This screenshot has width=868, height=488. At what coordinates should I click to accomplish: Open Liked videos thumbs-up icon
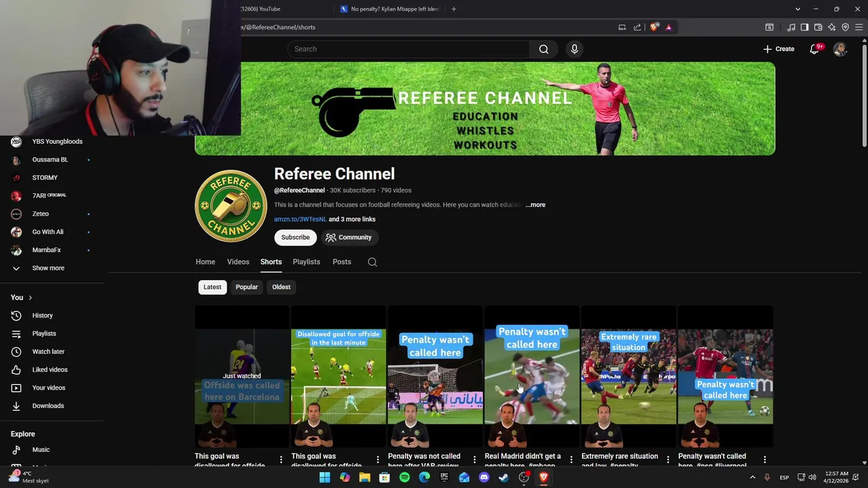coord(16,369)
